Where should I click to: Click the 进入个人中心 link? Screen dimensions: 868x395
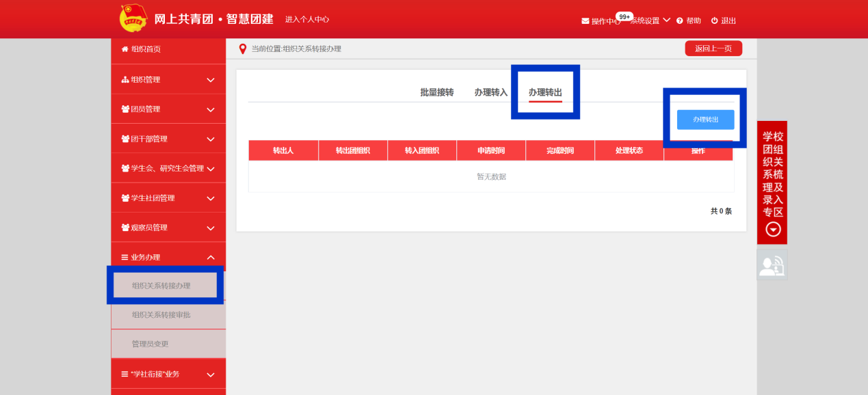(307, 20)
